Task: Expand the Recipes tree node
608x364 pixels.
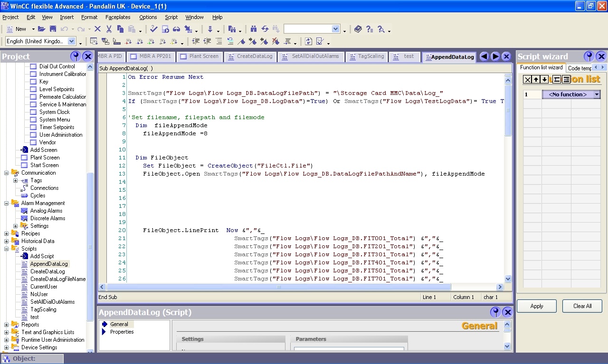Action: click(7, 233)
